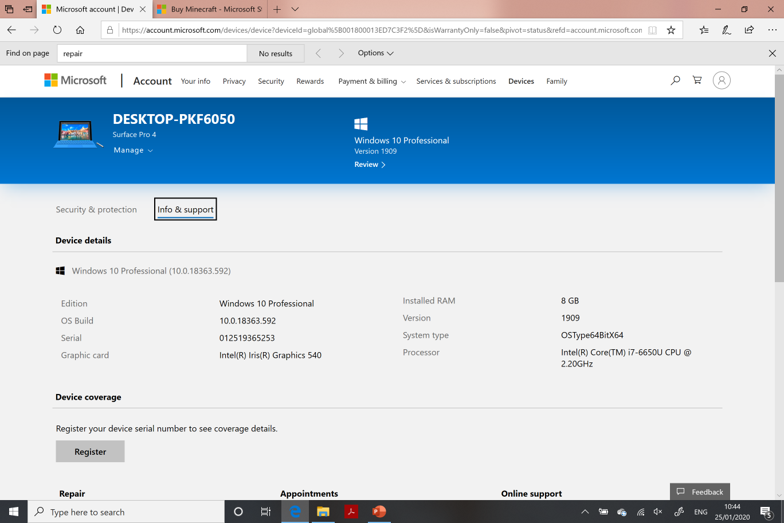Go to previous find result arrow
Screen dimensions: 784x523
(318, 53)
